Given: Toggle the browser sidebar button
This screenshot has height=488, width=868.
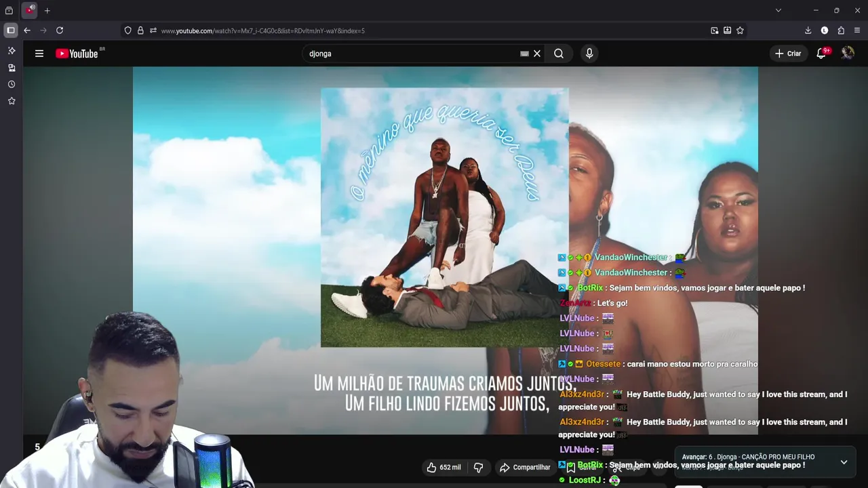Looking at the screenshot, I should (x=10, y=30).
